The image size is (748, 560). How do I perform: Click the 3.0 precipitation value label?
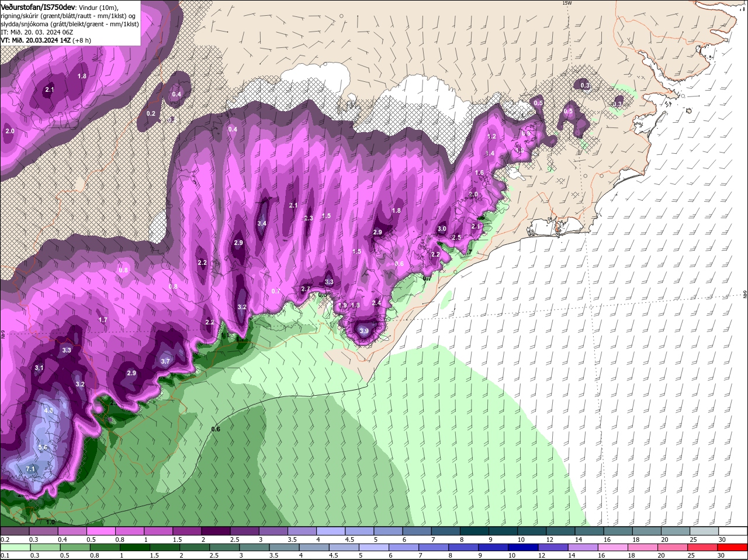click(442, 229)
